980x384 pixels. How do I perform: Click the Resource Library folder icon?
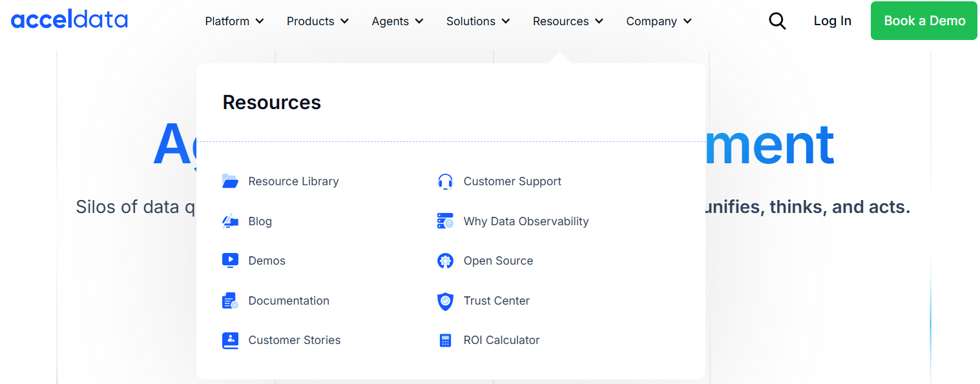tap(231, 181)
